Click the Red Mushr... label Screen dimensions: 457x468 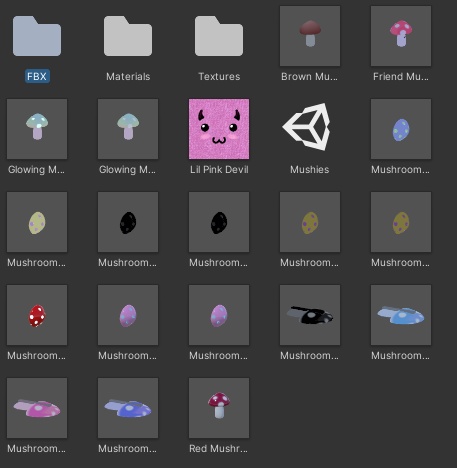218,448
